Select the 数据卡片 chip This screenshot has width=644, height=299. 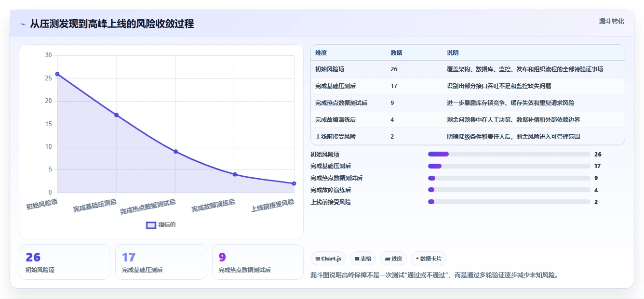[x=428, y=259]
